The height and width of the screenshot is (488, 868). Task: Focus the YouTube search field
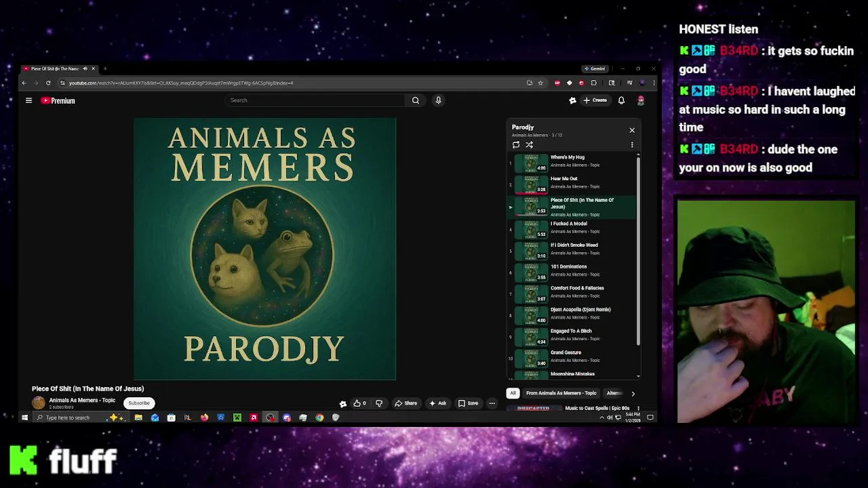coord(316,100)
